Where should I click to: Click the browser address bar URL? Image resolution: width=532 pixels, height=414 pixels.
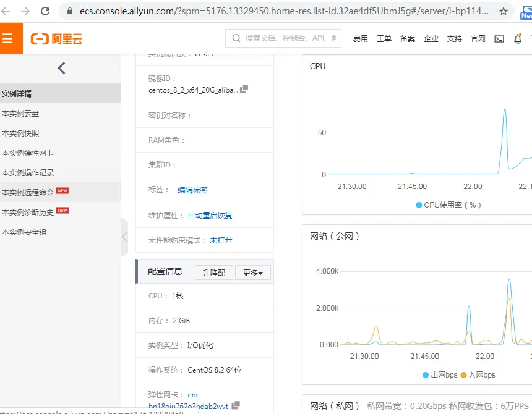pyautogui.click(x=284, y=11)
